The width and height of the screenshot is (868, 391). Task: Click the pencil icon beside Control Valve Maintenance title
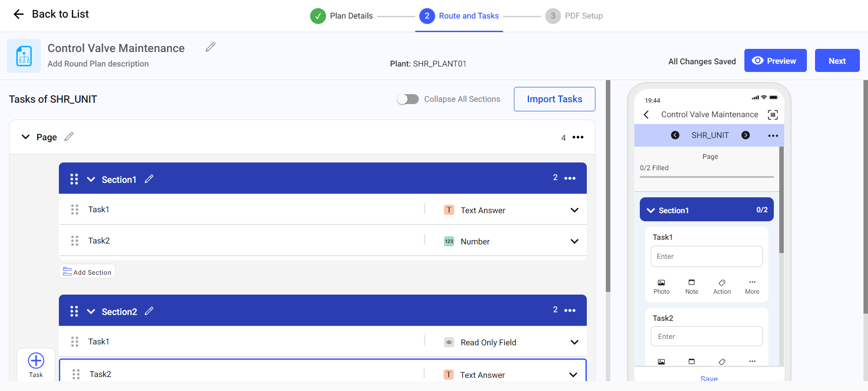(211, 47)
